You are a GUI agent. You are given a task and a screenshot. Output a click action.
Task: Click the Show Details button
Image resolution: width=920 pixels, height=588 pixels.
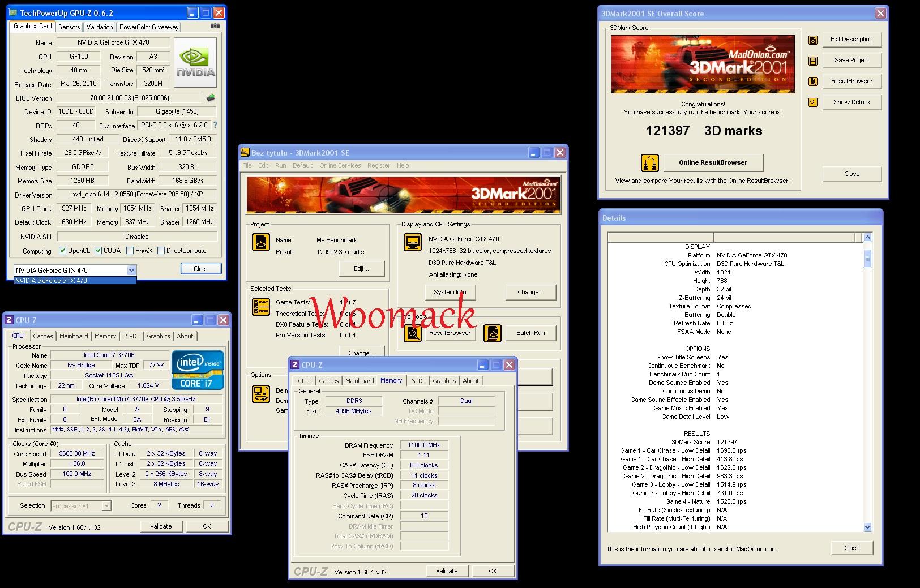click(851, 102)
